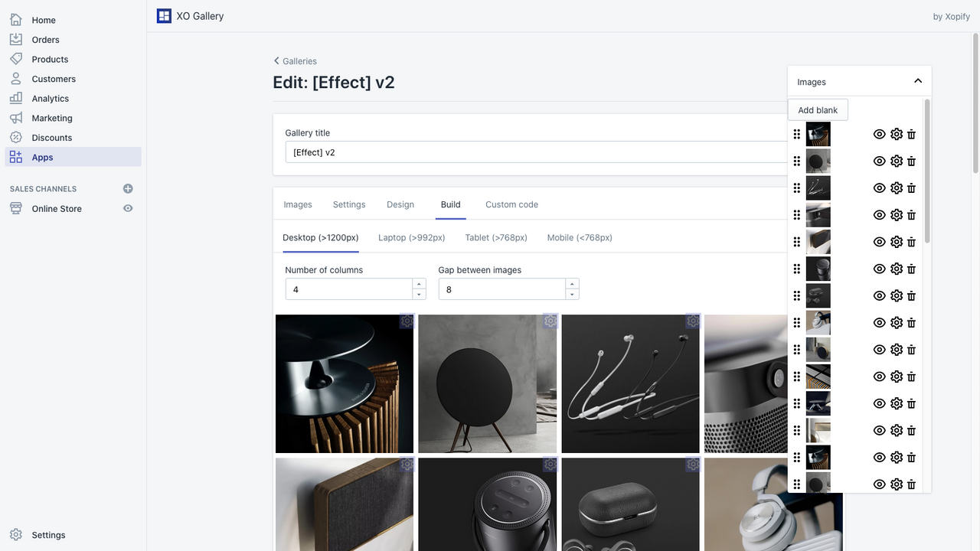Click the drag handle of the second image row
Screen dimensions: 980x551
796,161
